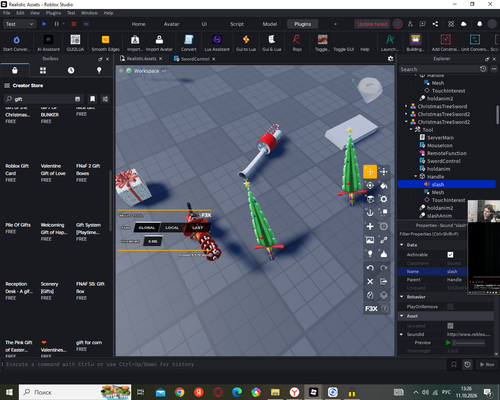Screen dimensions: 500x400
Task: Select the F3X Lighting tool
Action: (370, 254)
